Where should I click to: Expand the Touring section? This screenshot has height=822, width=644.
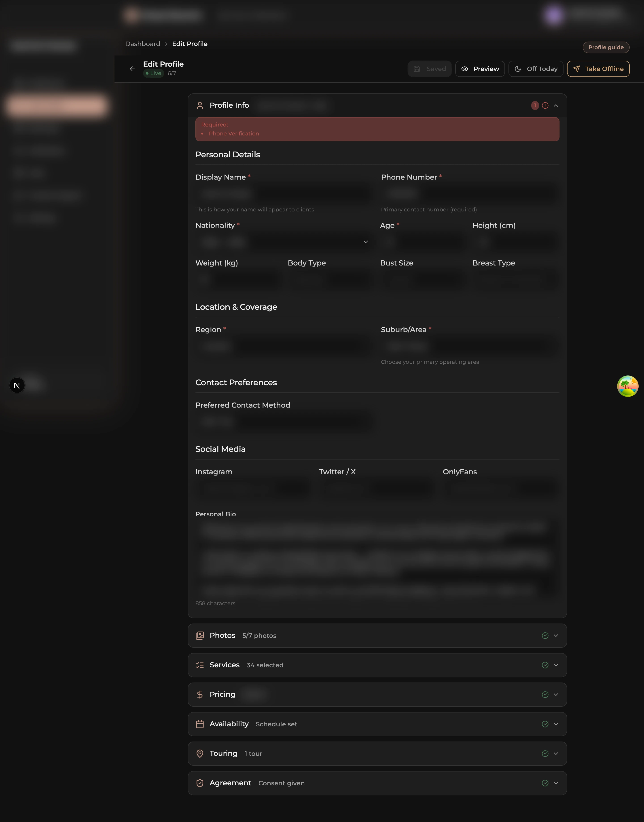[x=555, y=753]
